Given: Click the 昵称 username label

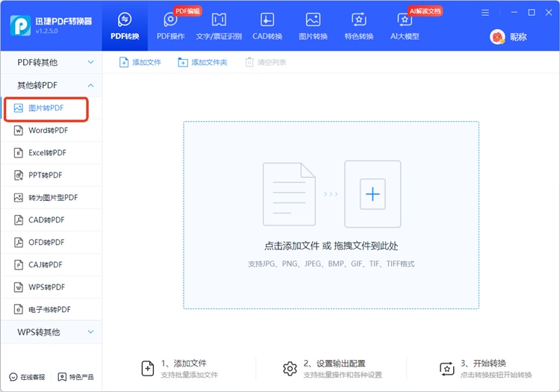Looking at the screenshot, I should click(x=518, y=37).
